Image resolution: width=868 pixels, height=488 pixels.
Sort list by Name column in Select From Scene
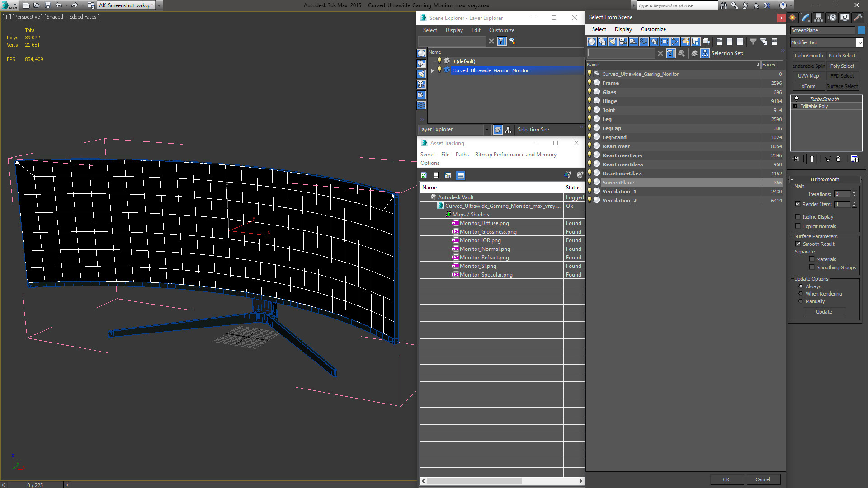pyautogui.click(x=674, y=65)
